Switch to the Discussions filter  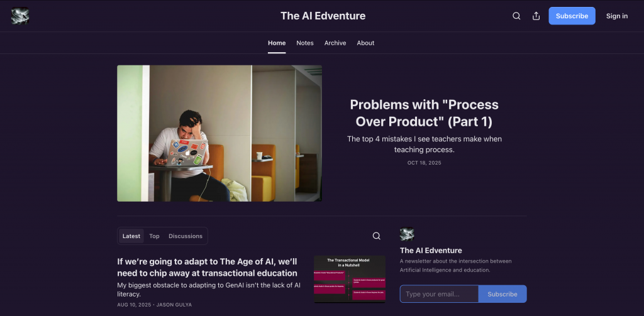tap(186, 236)
